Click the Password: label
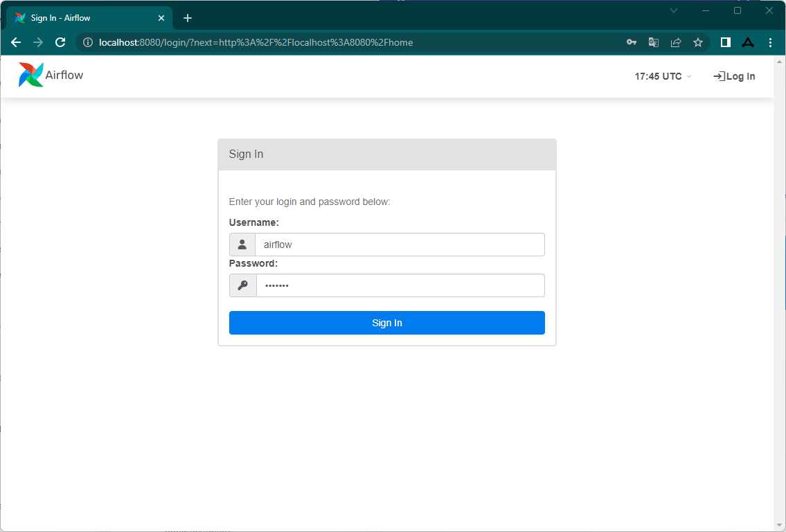This screenshot has height=532, width=786. pos(253,264)
